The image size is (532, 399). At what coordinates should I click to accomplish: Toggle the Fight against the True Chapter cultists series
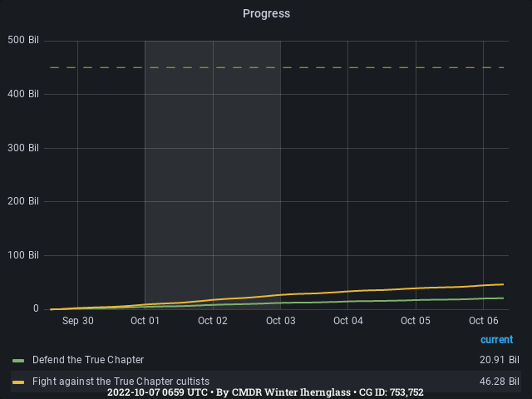[121, 381]
